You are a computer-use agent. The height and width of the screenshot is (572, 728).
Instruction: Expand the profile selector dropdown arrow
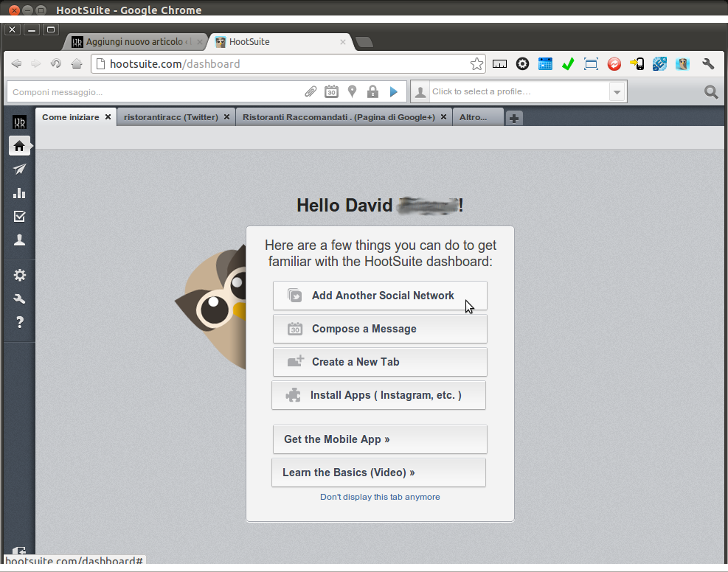pos(617,92)
